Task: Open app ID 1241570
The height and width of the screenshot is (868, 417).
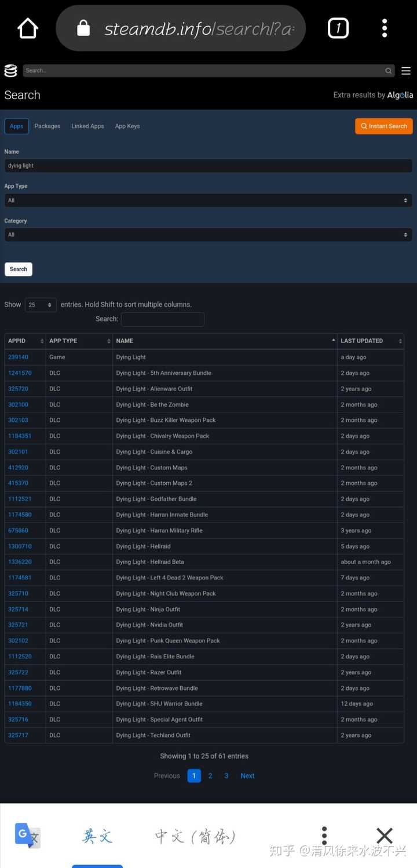Action: click(x=20, y=373)
